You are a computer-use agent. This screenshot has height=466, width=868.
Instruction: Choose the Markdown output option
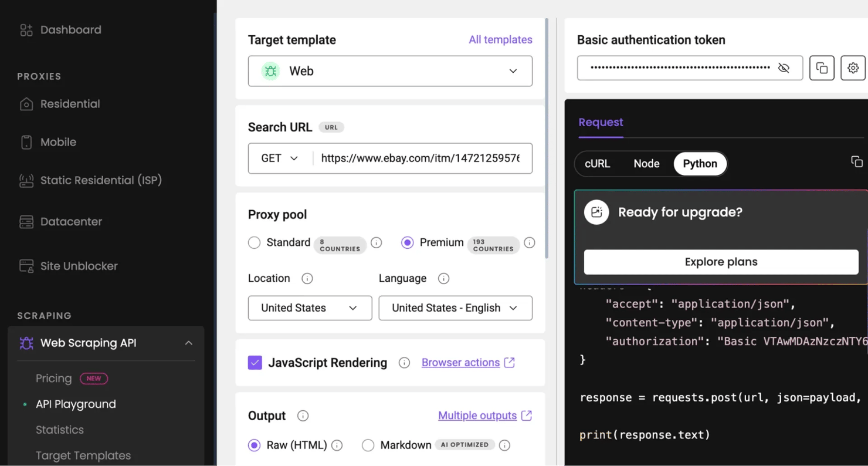[x=368, y=445]
